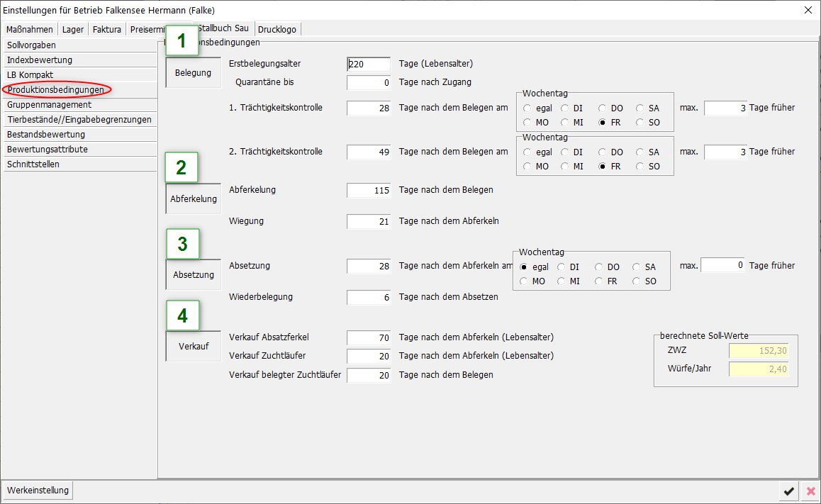
Task: Click the Verkauf Absatzferkel days field
Action: (369, 338)
